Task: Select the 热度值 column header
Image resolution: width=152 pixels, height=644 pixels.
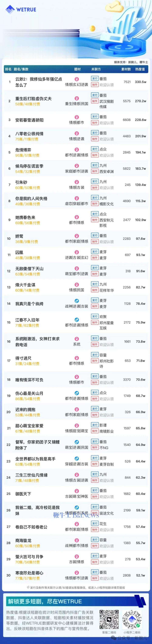Action: click(140, 69)
